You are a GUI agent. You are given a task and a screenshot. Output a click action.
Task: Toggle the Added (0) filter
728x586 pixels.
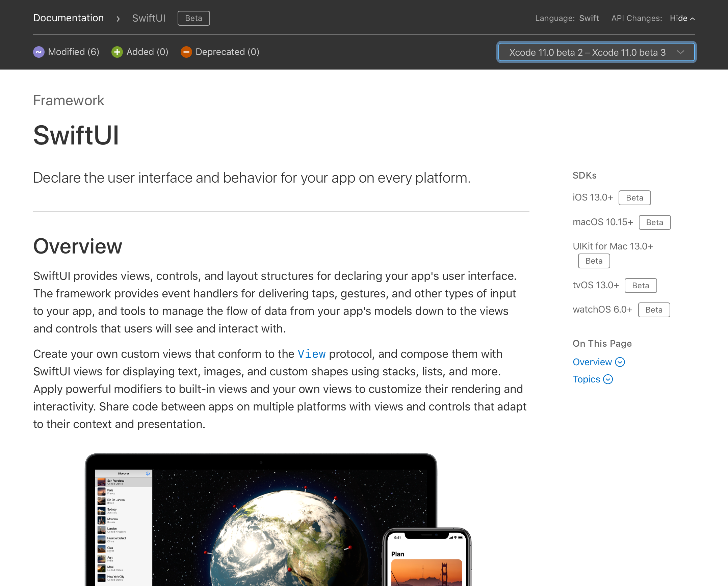tap(140, 52)
